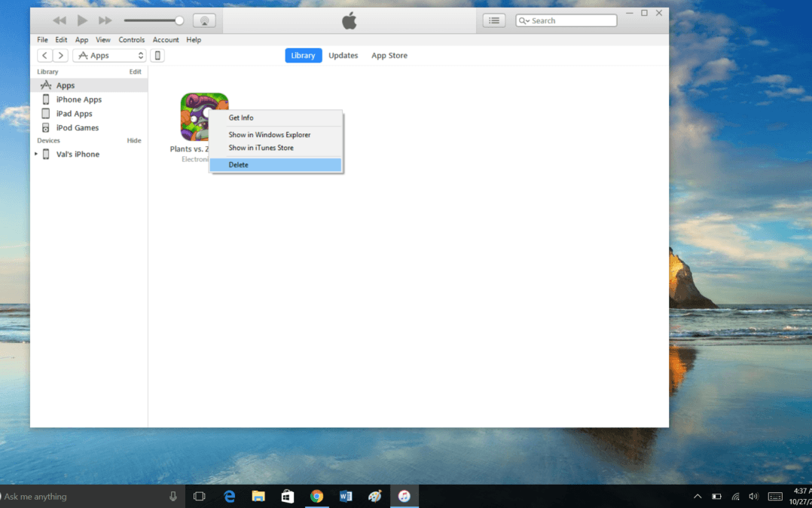Open Microsoft Word from the taskbar
The height and width of the screenshot is (508, 812).
tap(346, 497)
